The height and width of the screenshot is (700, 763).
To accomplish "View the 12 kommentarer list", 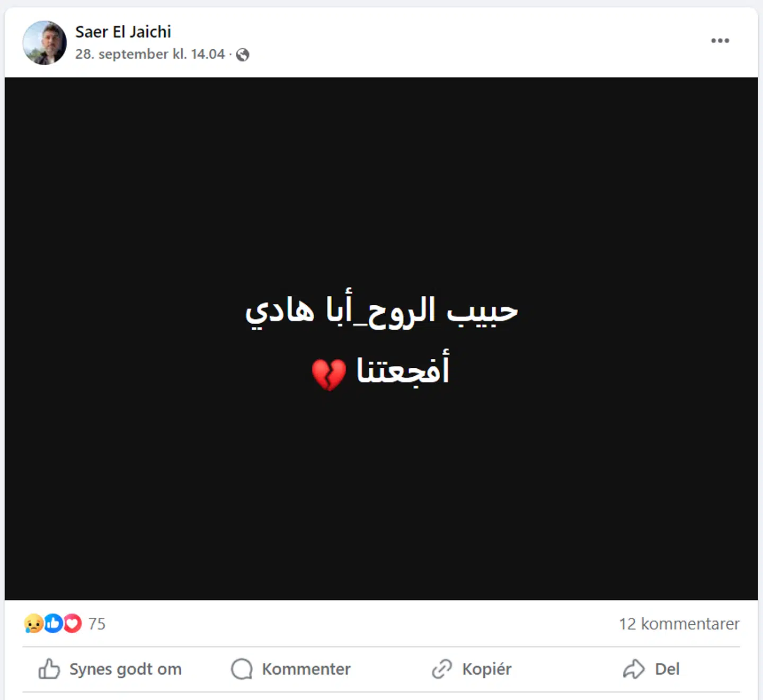I will 679,624.
